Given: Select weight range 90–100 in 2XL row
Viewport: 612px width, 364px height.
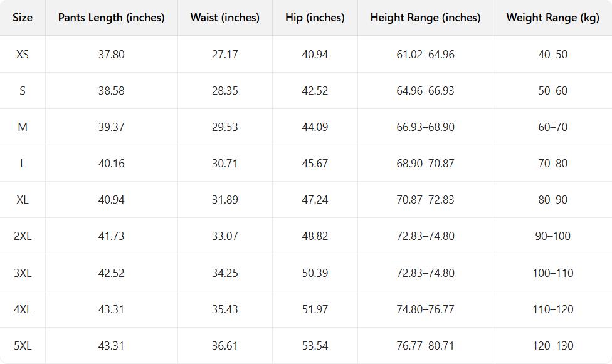Looking at the screenshot, I should coord(552,236).
